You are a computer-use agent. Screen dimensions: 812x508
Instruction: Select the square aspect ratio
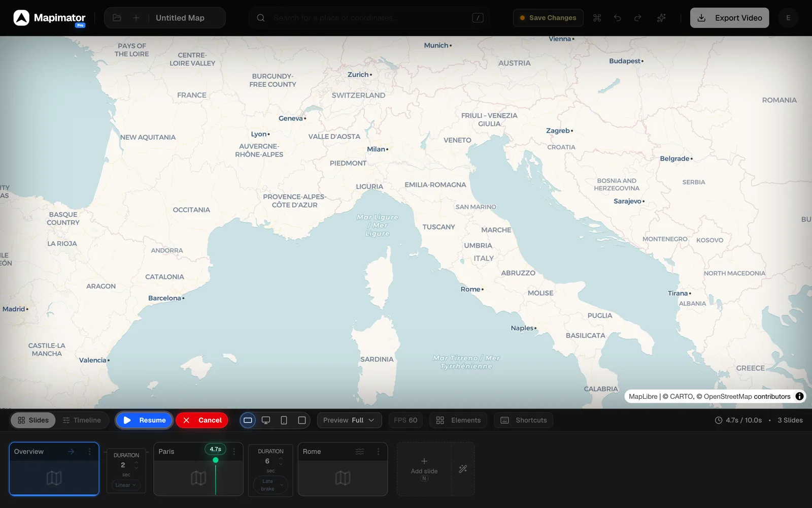[302, 420]
